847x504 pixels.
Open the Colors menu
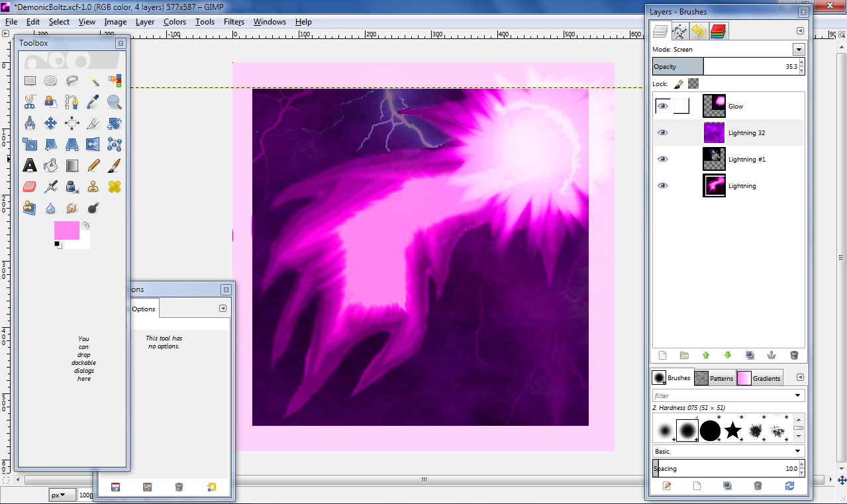[175, 22]
